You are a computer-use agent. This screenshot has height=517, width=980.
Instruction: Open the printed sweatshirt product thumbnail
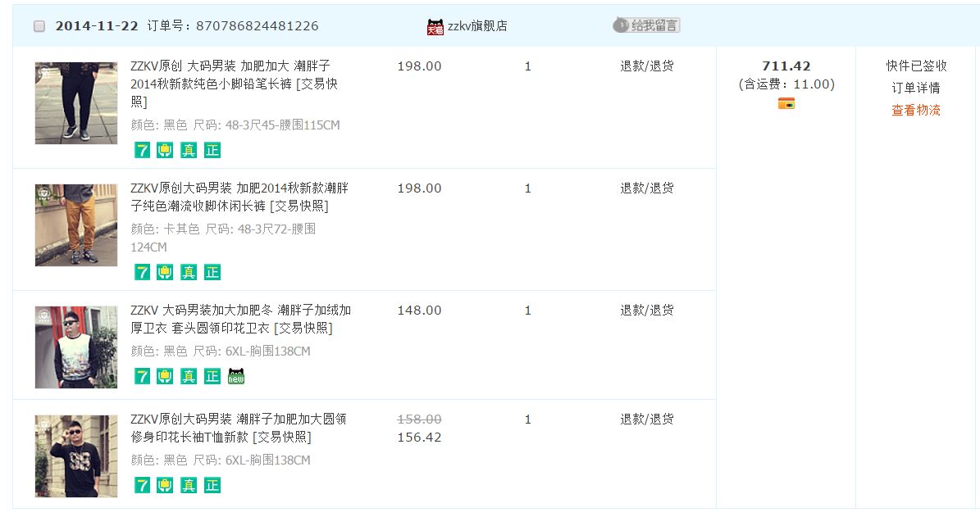point(76,347)
